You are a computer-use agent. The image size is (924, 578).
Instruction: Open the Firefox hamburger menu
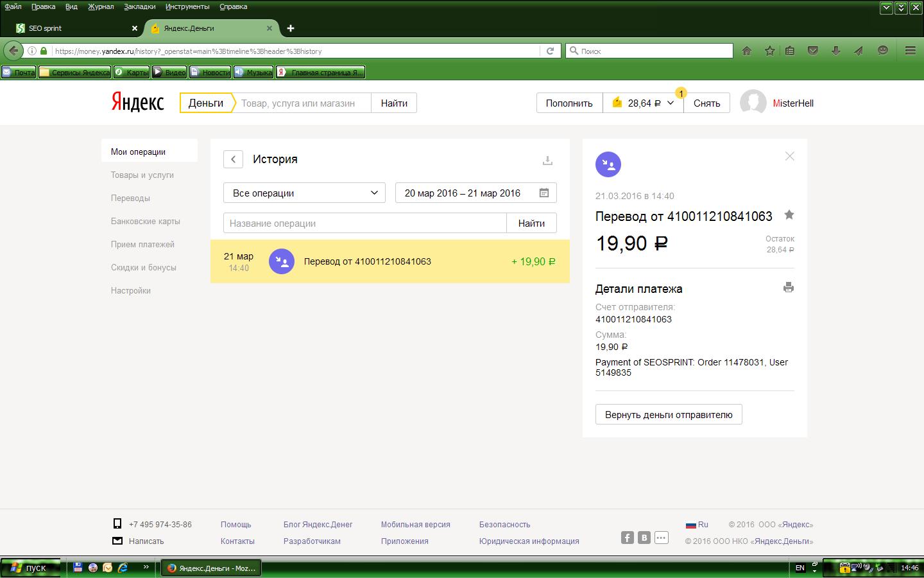coord(910,51)
